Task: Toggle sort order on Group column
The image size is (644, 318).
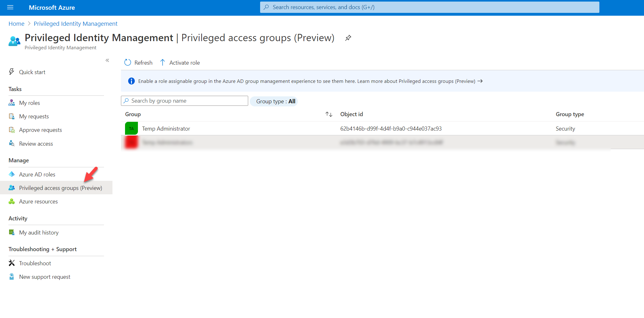Action: coord(329,114)
